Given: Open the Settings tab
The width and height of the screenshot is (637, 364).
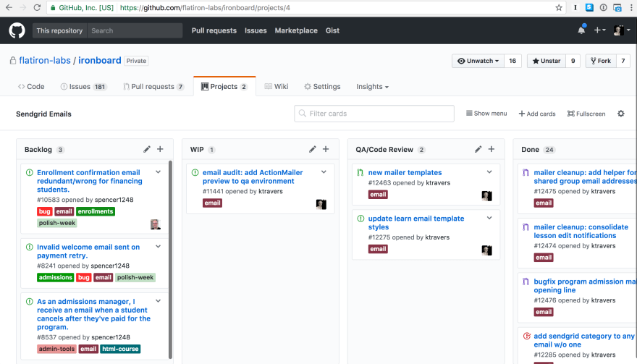Looking at the screenshot, I should coord(323,87).
